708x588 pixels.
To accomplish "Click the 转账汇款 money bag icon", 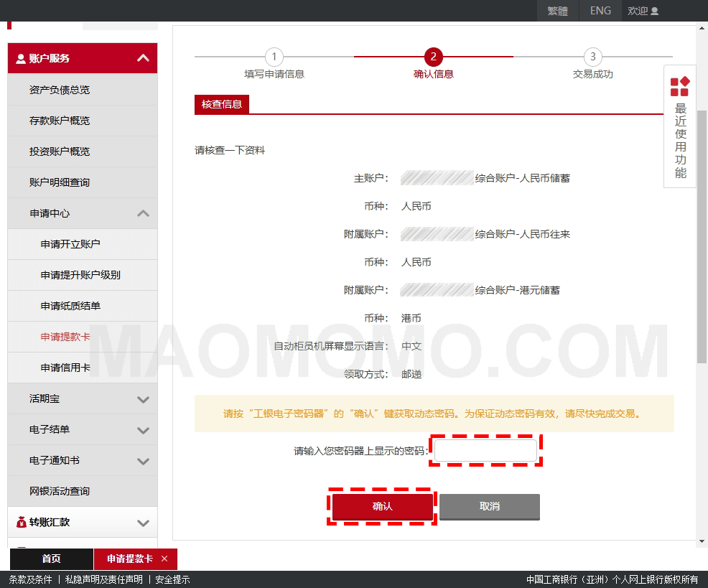I will 21,522.
